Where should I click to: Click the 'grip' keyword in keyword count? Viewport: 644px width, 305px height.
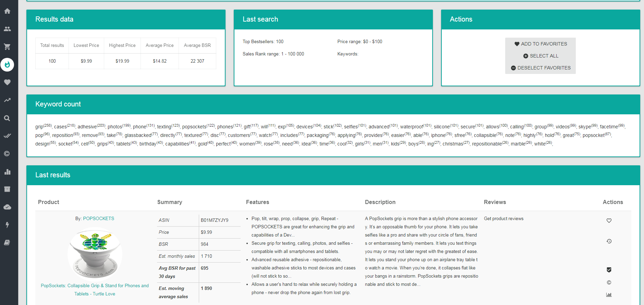point(39,127)
